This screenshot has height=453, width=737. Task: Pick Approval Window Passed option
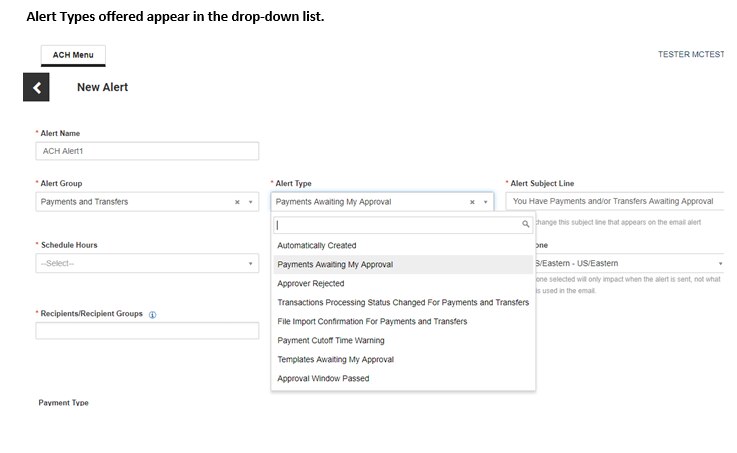click(323, 379)
